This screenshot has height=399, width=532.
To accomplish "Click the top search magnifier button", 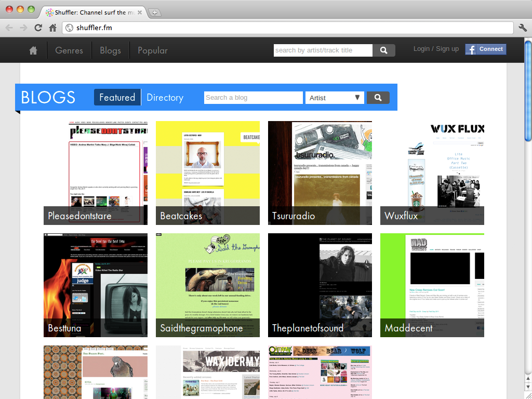I will 384,50.
